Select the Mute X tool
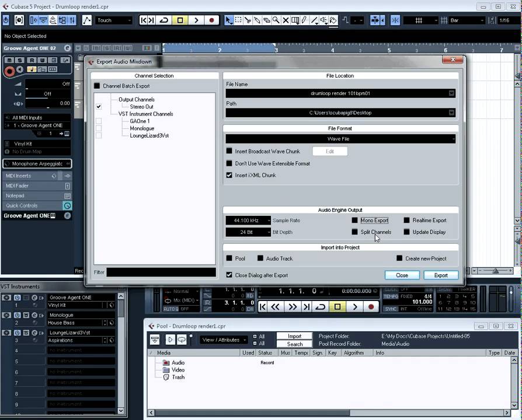Image resolution: width=522 pixels, height=420 pixels. [286, 20]
